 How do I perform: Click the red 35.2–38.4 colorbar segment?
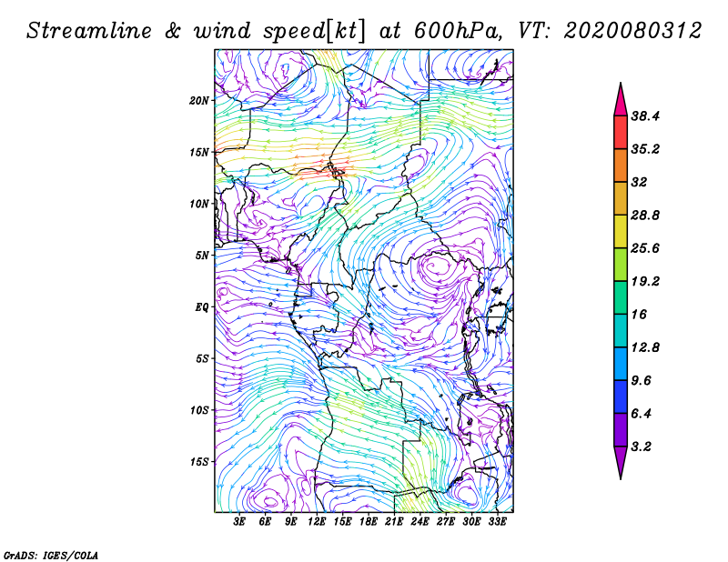tap(621, 132)
